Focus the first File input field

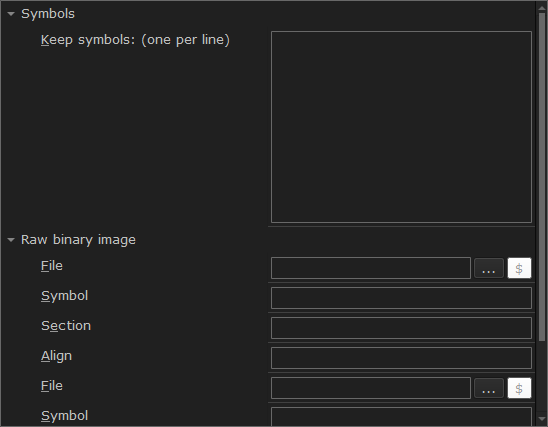(x=371, y=268)
